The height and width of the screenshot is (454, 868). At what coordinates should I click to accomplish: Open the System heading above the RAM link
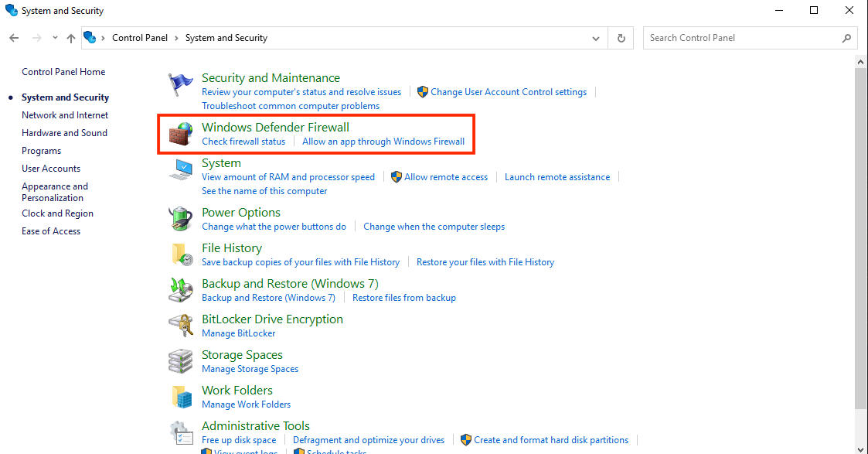pyautogui.click(x=221, y=163)
